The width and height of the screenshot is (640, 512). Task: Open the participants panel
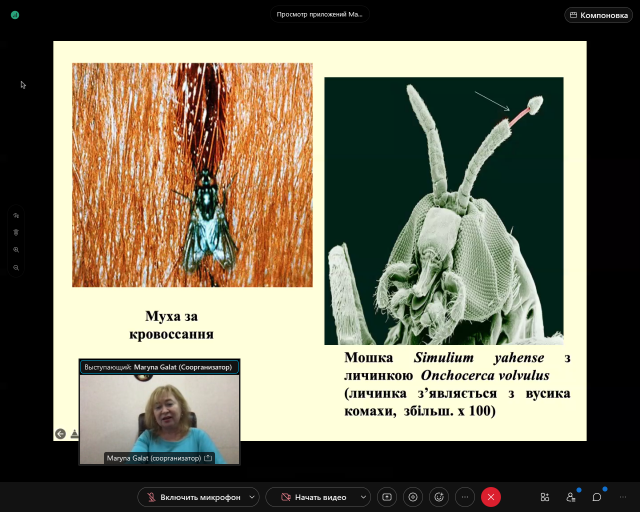click(x=571, y=497)
